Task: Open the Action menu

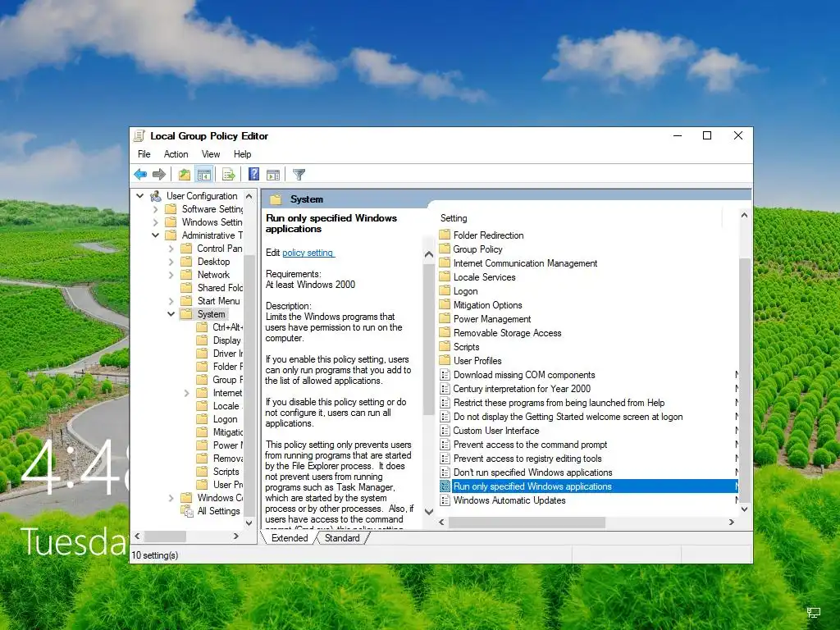Action: click(x=176, y=153)
